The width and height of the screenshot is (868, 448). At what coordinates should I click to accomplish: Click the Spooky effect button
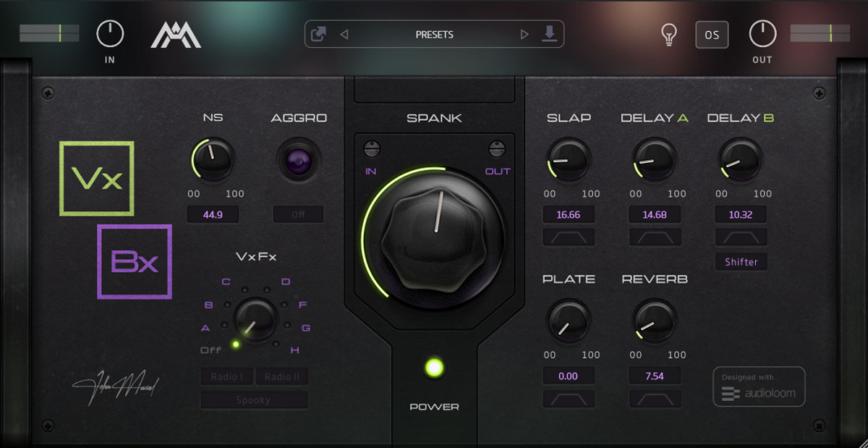tap(254, 400)
